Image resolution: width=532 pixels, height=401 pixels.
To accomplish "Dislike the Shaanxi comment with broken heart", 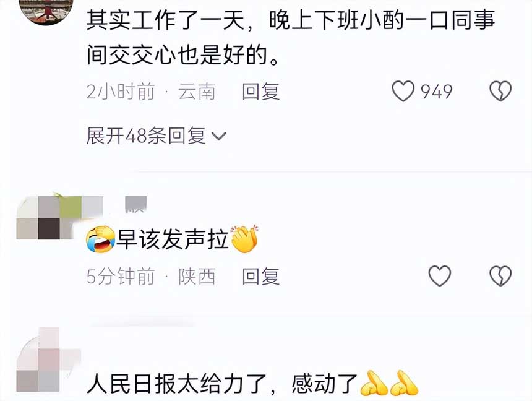I will [x=500, y=276].
